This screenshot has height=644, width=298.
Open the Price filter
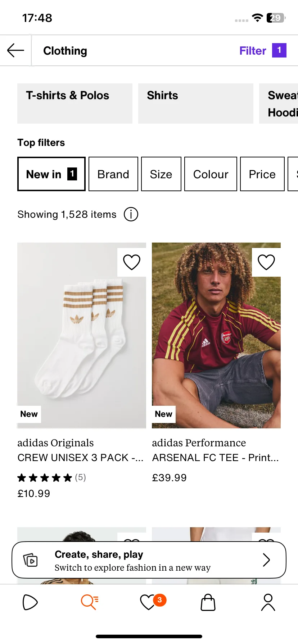(262, 174)
